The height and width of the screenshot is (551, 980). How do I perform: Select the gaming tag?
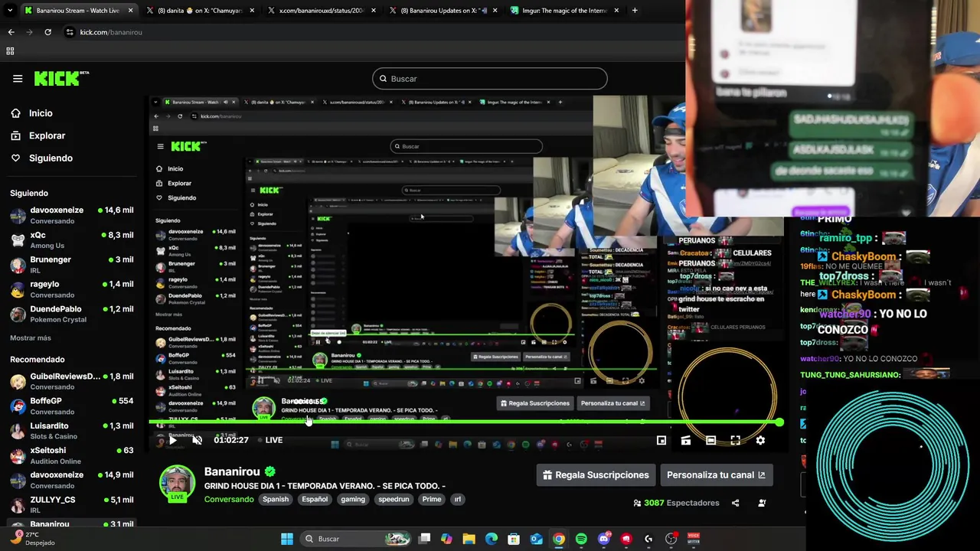tap(353, 499)
